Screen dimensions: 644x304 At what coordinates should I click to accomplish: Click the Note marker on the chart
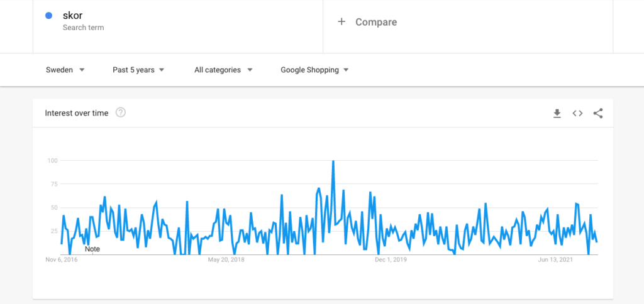pyautogui.click(x=92, y=249)
